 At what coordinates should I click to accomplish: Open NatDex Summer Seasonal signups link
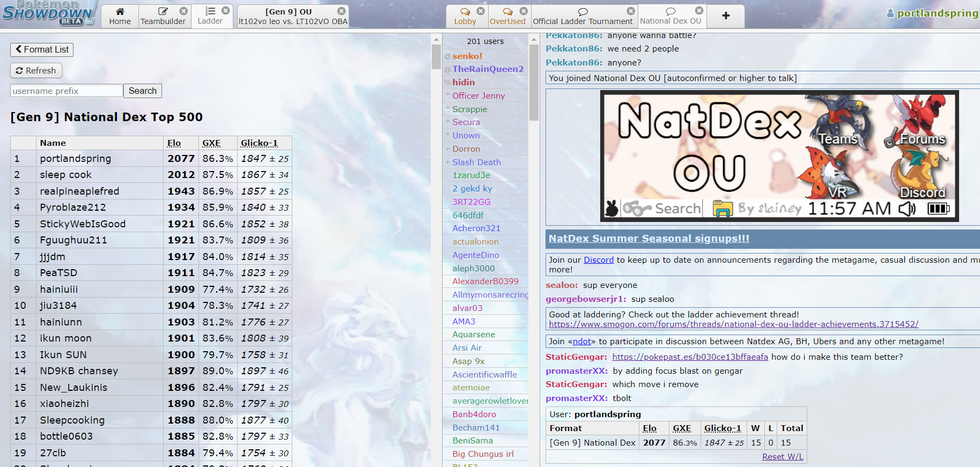(649, 238)
